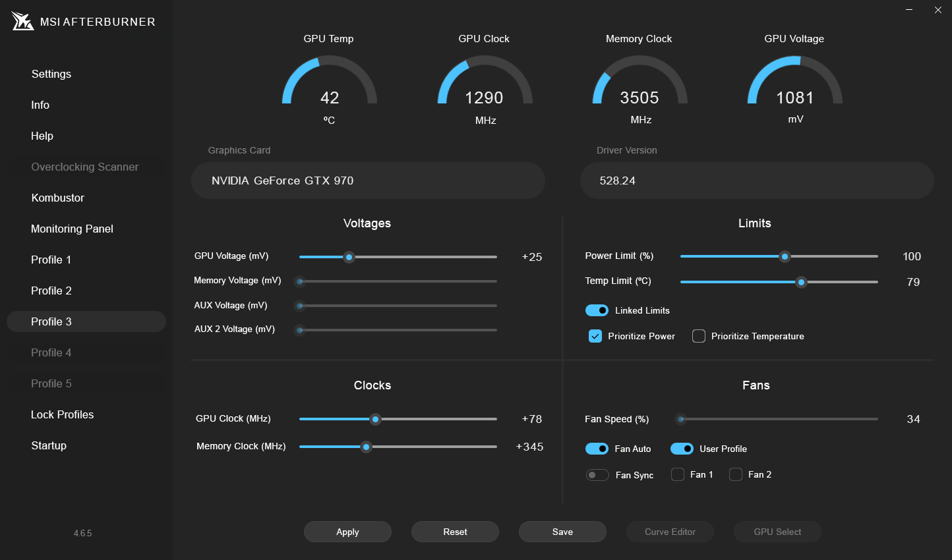Click Lock Profiles option
This screenshot has height=560, width=952.
(62, 414)
